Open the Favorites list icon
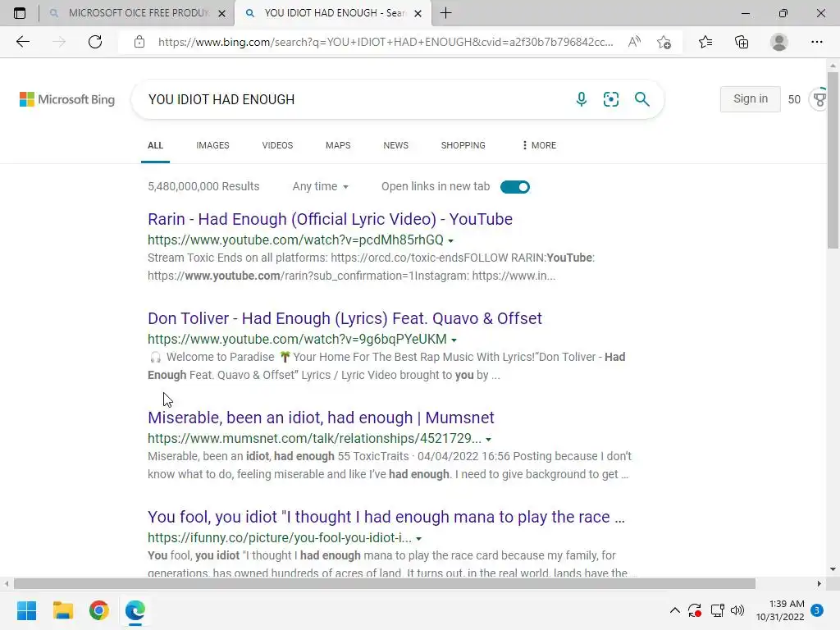 [705, 42]
